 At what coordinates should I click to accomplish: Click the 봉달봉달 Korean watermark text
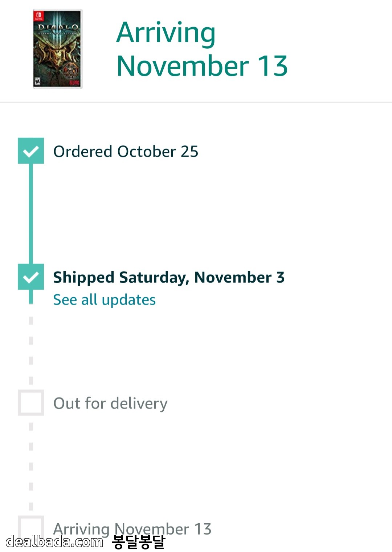point(138,542)
